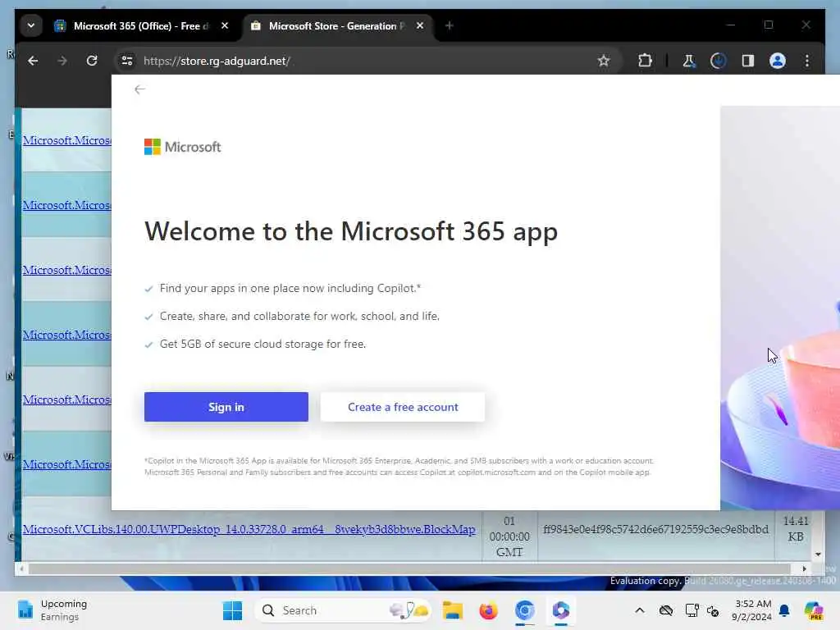Image resolution: width=840 pixels, height=630 pixels.
Task: Click the scroll down arrow of page
Action: pyautogui.click(x=818, y=555)
